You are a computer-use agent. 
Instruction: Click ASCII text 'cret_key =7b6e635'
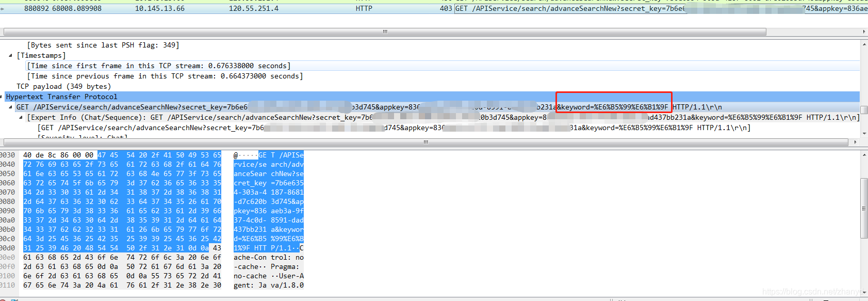coord(269,183)
